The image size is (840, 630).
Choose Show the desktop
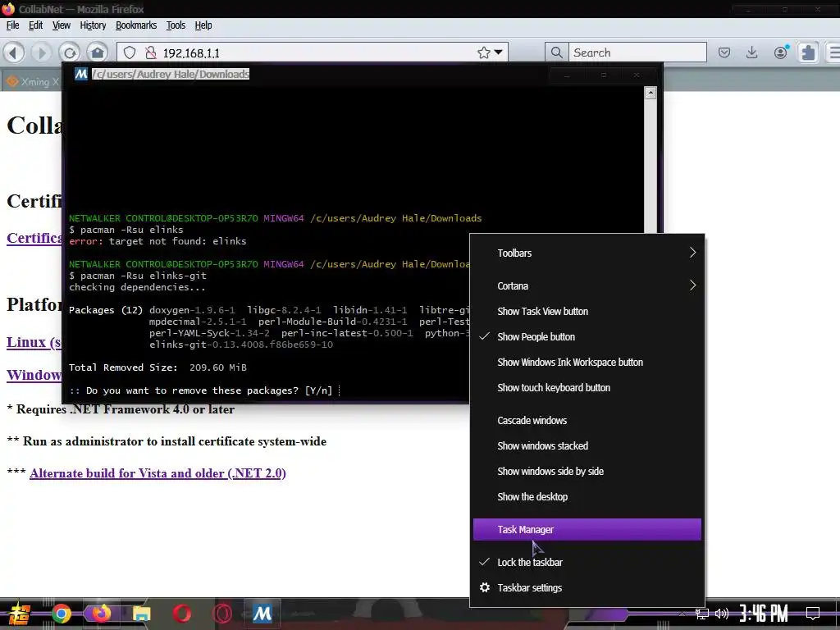coord(587,496)
